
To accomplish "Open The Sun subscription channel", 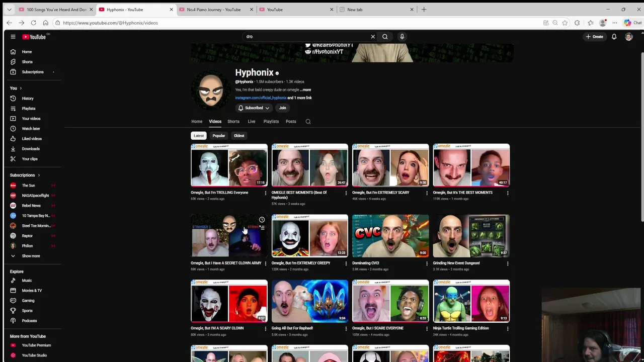I will [29, 186].
